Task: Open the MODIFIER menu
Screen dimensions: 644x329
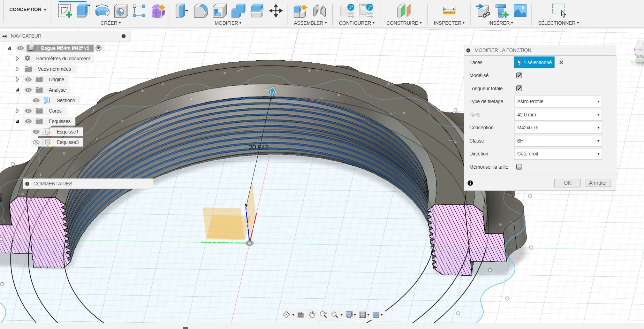Action: [x=228, y=23]
